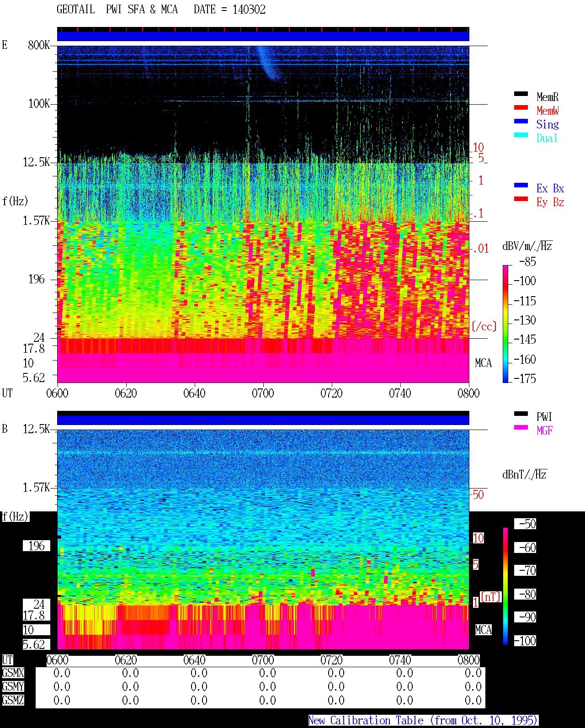Image resolution: width=585 pixels, height=728 pixels.
Task: Click the 800K frequency label on E panel
Action: tap(39, 45)
